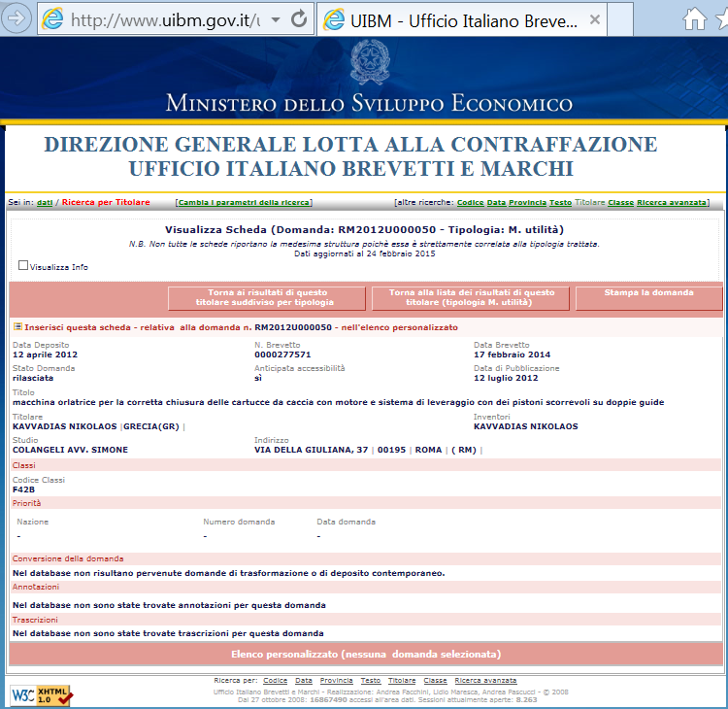The image size is (728, 709).
Task: Open footer 'Provincia' link
Action: (336, 681)
